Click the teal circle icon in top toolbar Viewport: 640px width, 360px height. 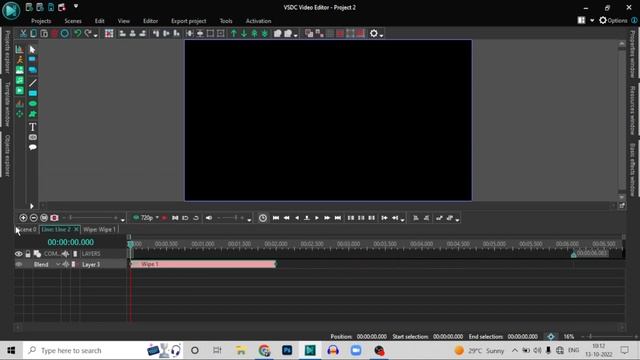[x=65, y=33]
